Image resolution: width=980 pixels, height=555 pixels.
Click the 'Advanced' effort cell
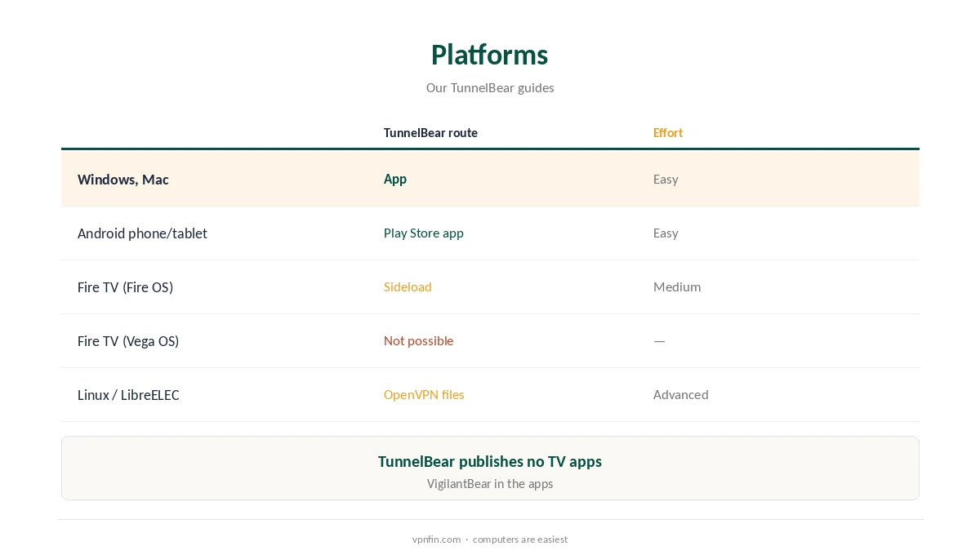click(x=681, y=394)
